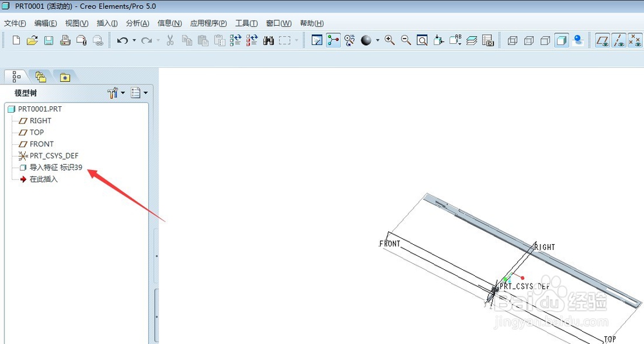
Task: Toggle datum axes visibility
Action: pyautogui.click(x=619, y=41)
